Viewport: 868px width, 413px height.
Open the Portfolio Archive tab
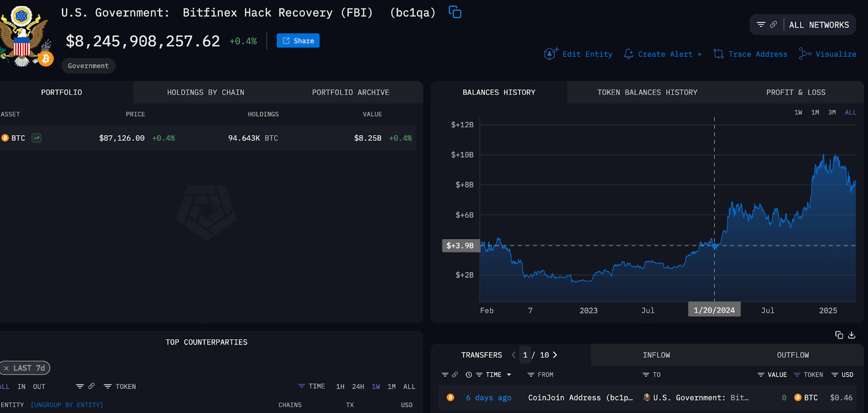tap(350, 92)
